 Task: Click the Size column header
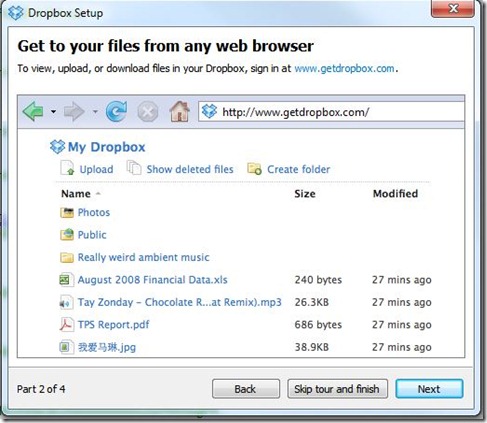(305, 194)
